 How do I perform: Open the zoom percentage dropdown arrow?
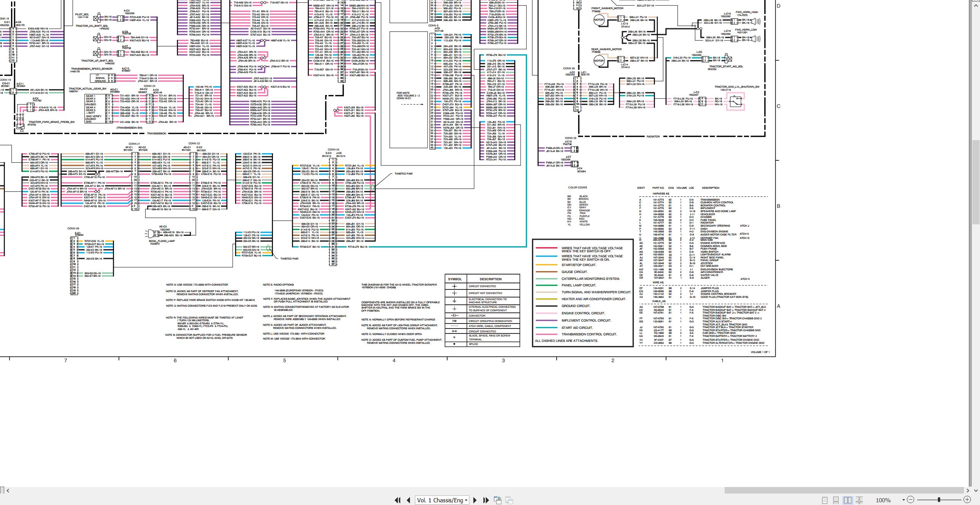point(903,500)
